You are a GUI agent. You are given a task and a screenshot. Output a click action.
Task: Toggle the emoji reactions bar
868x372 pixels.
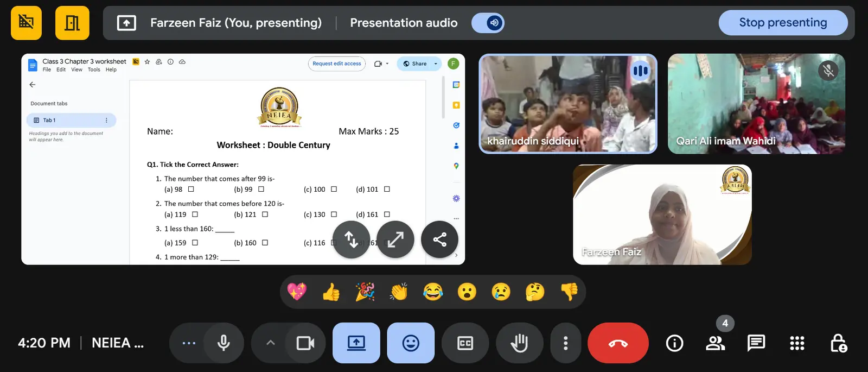(x=411, y=343)
